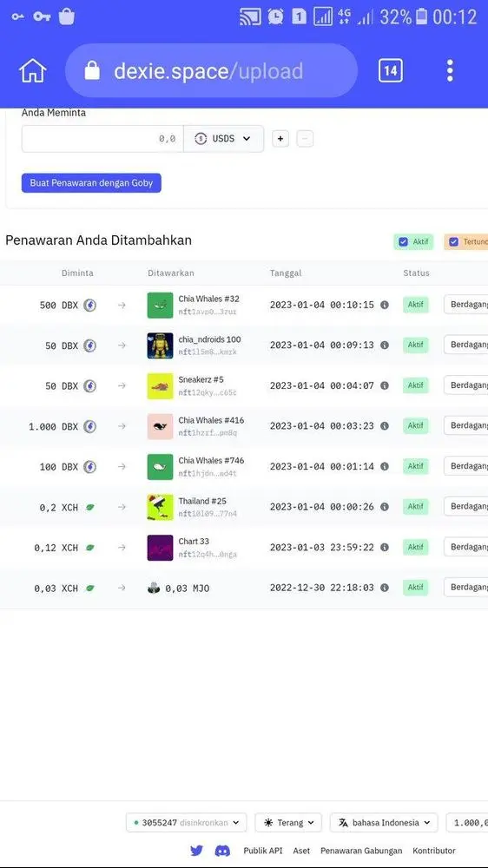Open Sneakerz #5 thumbnail
The image size is (488, 868).
[160, 386]
